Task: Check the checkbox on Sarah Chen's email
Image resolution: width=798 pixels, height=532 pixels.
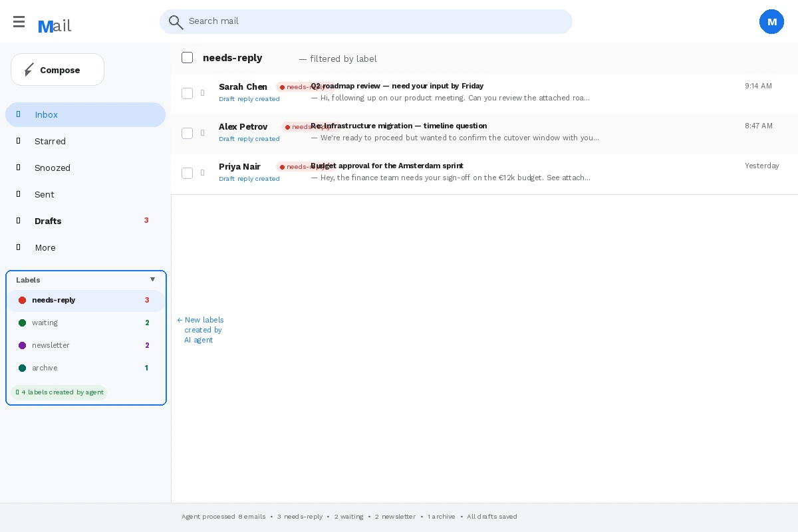Action: pyautogui.click(x=187, y=93)
